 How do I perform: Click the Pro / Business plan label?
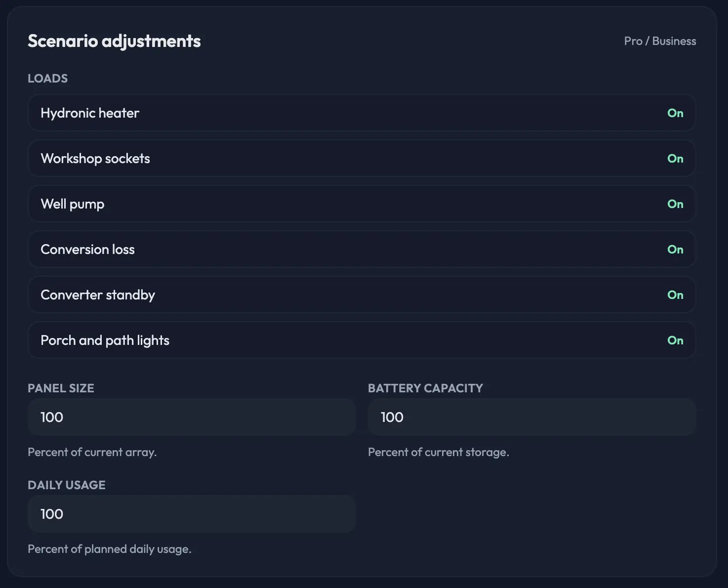[x=660, y=41]
